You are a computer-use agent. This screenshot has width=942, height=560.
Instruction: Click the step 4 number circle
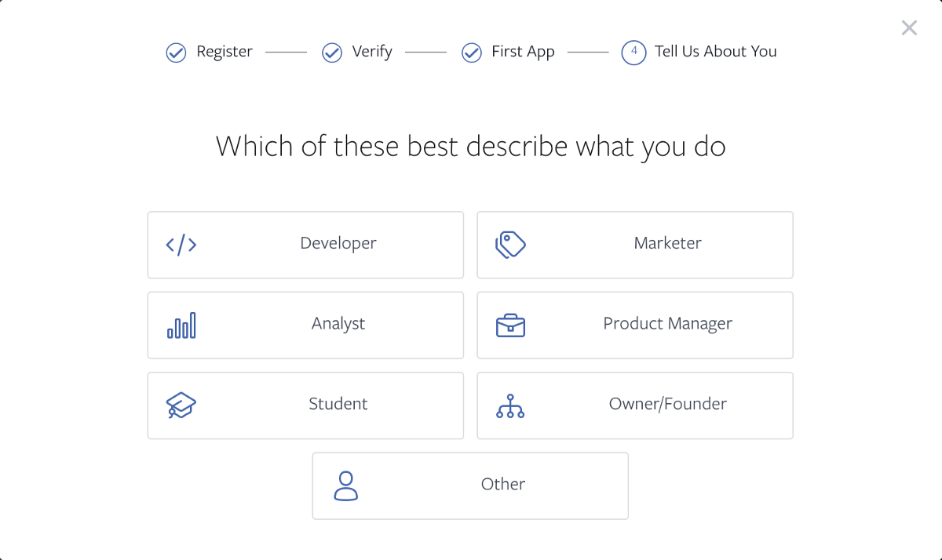(x=633, y=53)
